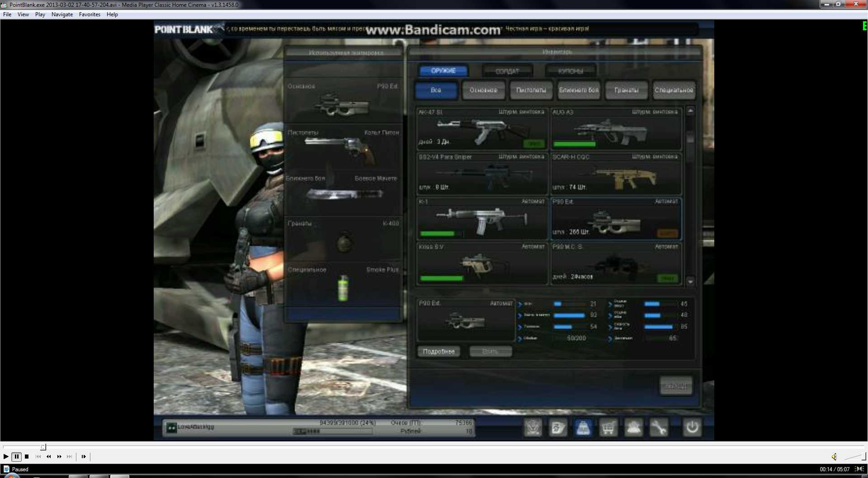Open the Play menu
The height and width of the screenshot is (478, 868).
tap(40, 14)
